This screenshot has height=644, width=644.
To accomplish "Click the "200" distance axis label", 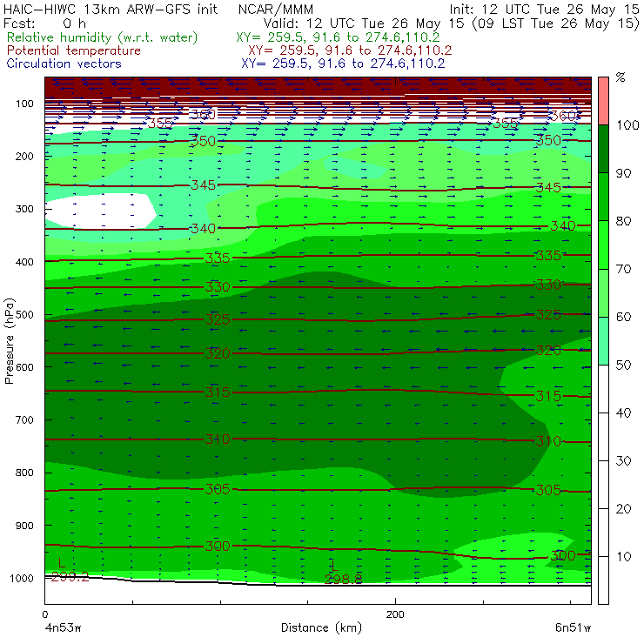I will [x=395, y=614].
